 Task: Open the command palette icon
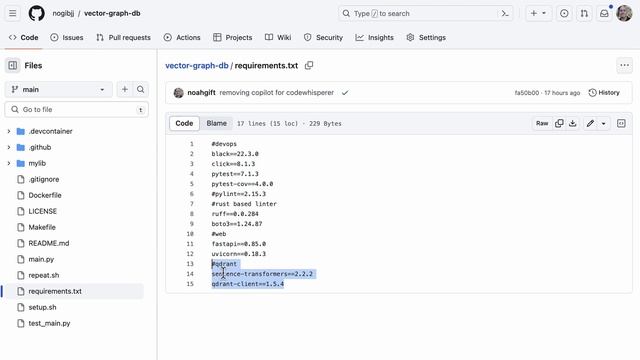505,13
